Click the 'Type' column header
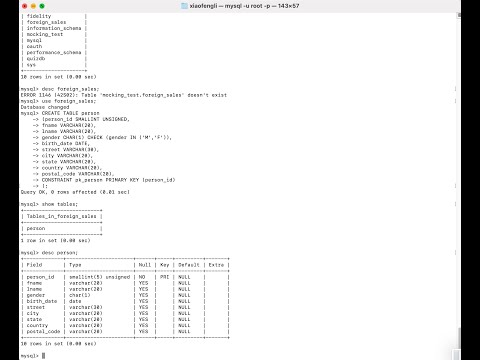 pos(75,265)
